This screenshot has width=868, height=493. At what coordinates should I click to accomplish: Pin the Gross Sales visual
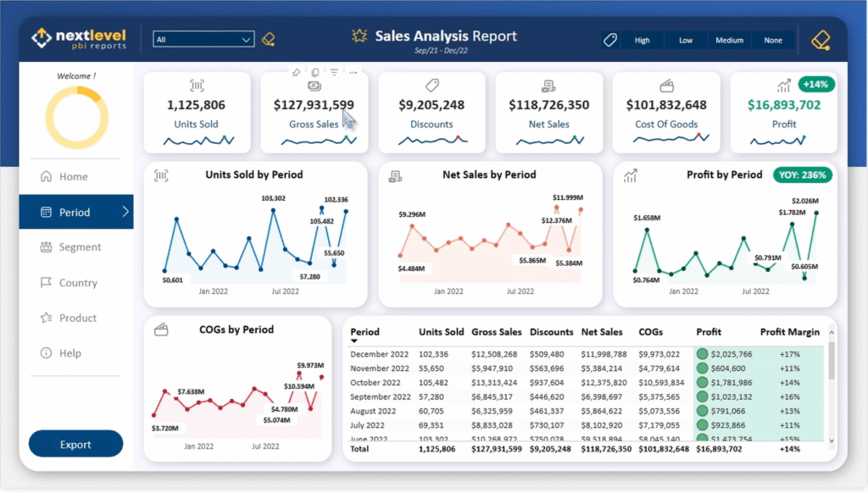click(296, 72)
